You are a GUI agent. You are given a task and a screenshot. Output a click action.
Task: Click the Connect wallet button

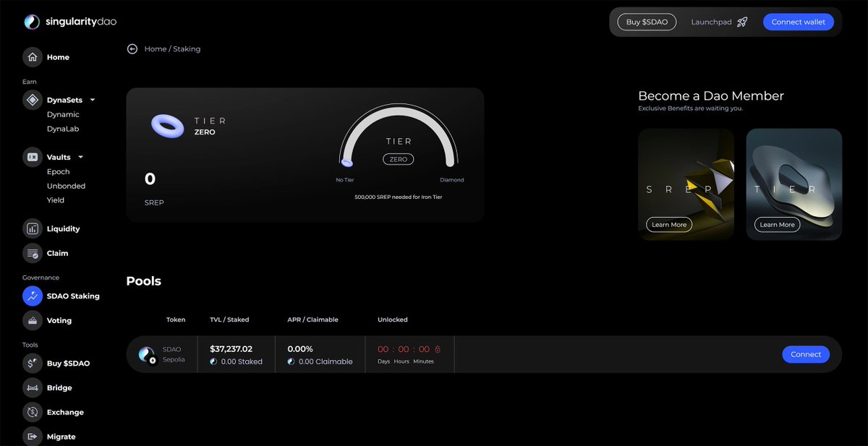799,22
